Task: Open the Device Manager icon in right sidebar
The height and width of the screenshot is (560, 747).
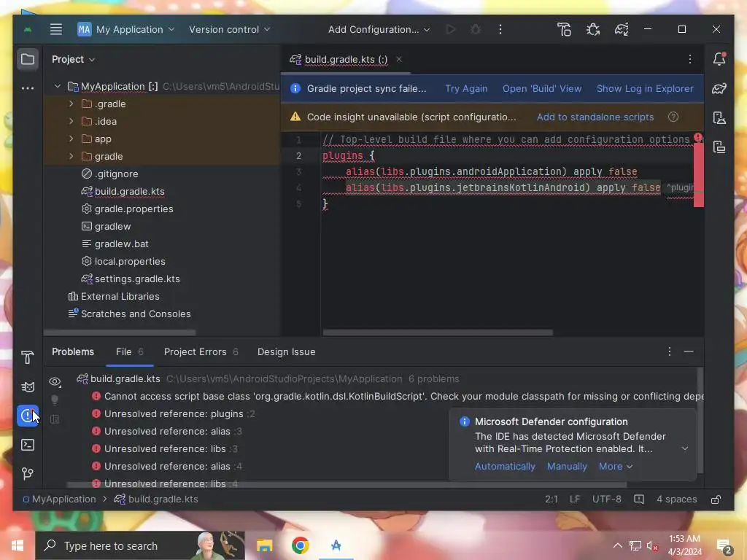Action: 719,117
